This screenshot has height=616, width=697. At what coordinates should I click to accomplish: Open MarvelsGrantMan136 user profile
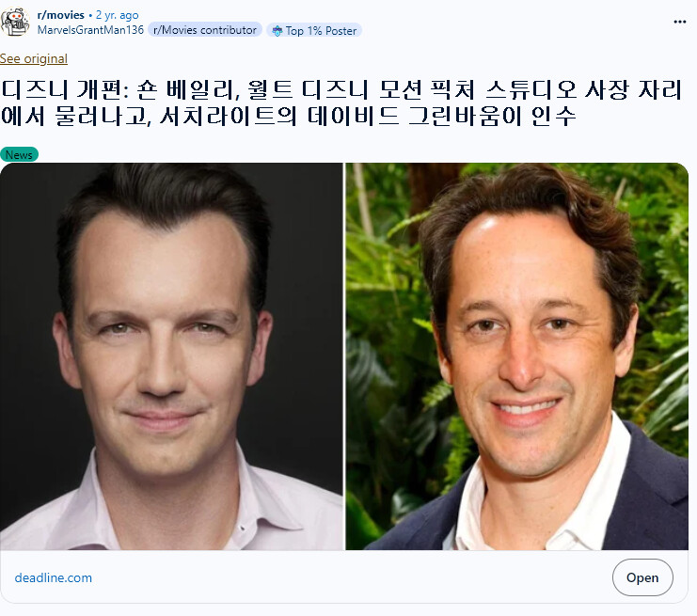click(90, 30)
